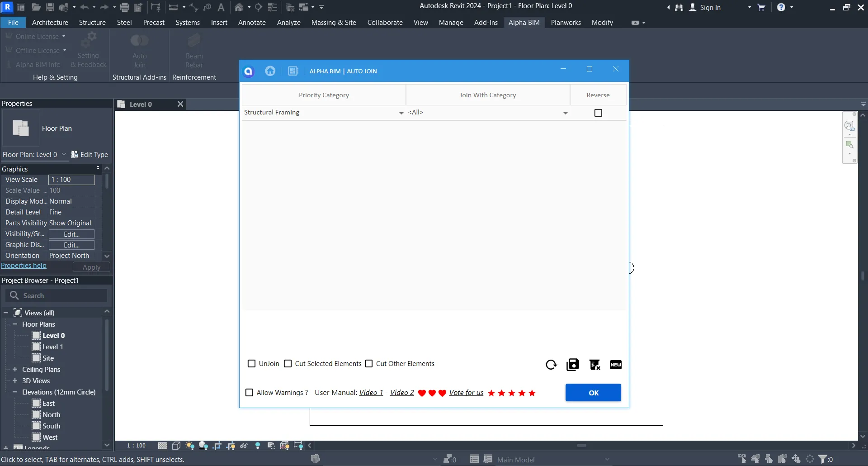
Task: Open the File menu
Action: 13,22
